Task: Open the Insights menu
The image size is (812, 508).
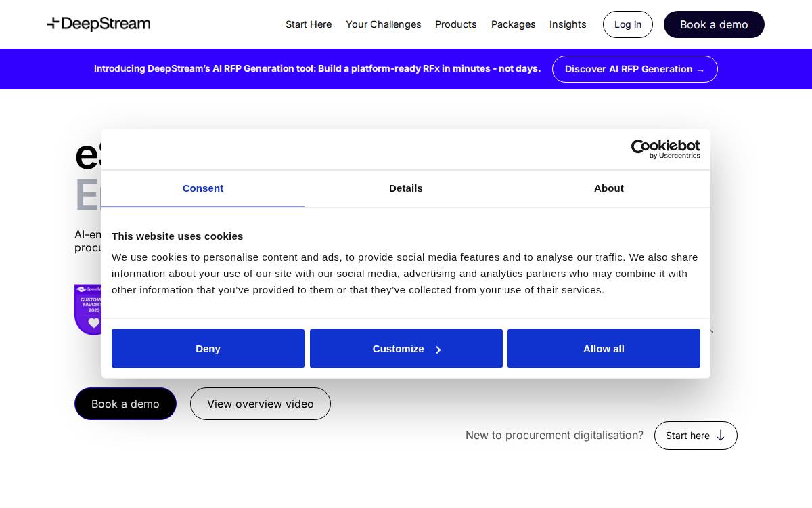Action: [x=568, y=24]
